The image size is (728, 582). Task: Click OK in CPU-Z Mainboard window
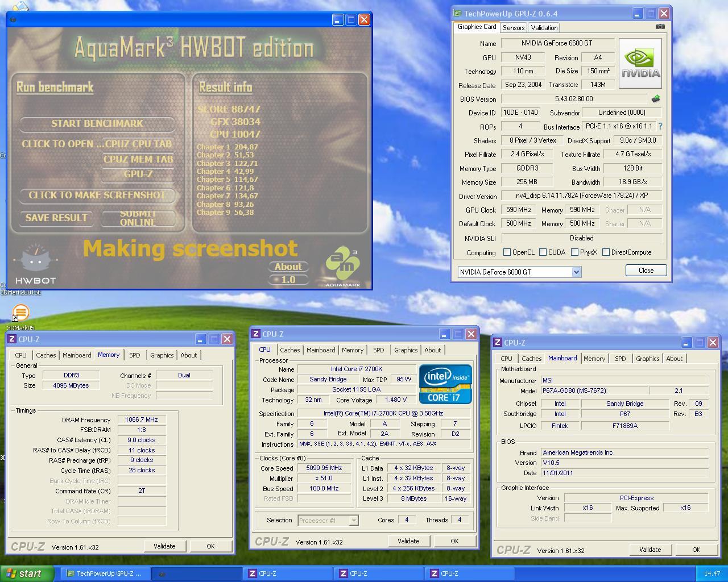pos(696,549)
